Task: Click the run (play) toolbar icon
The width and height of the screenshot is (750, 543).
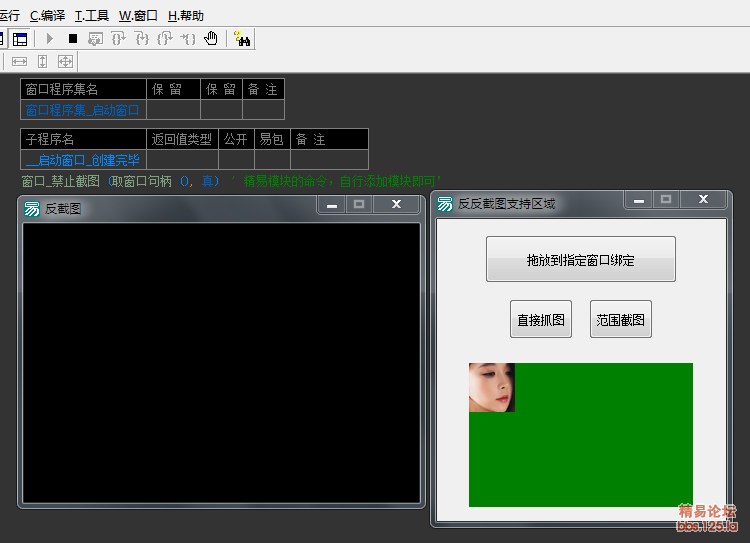Action: click(50, 38)
